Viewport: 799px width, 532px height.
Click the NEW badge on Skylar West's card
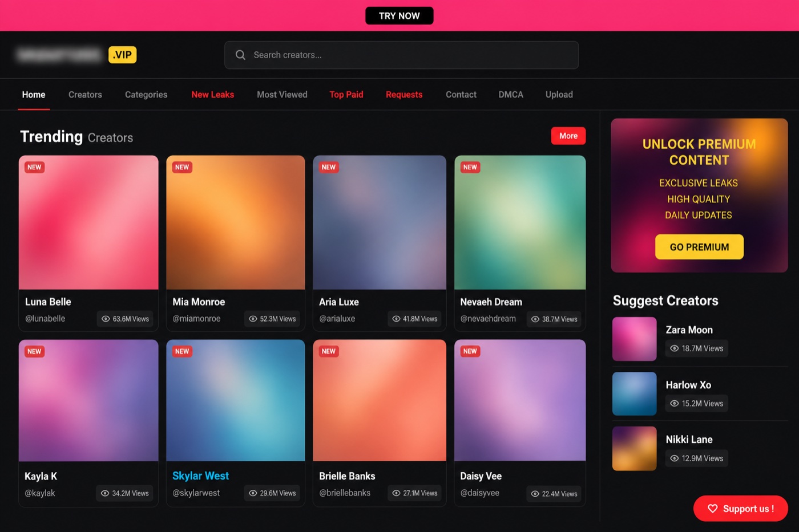click(182, 351)
